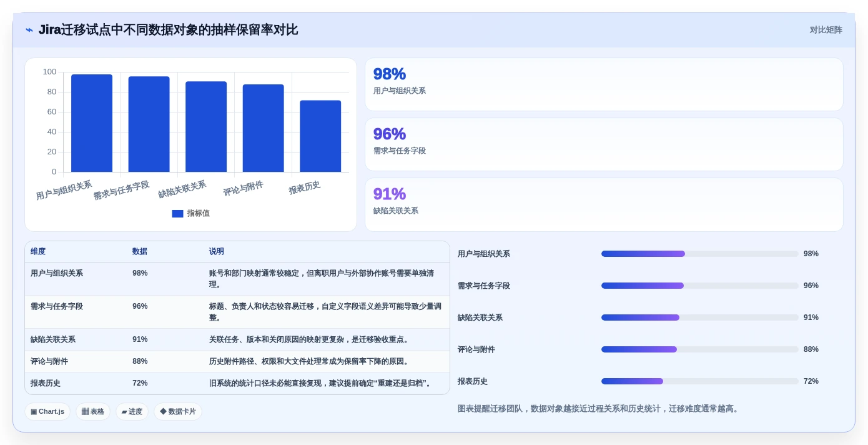This screenshot has width=868, height=445.
Task: Click table cell 报表历史
Action: click(46, 383)
